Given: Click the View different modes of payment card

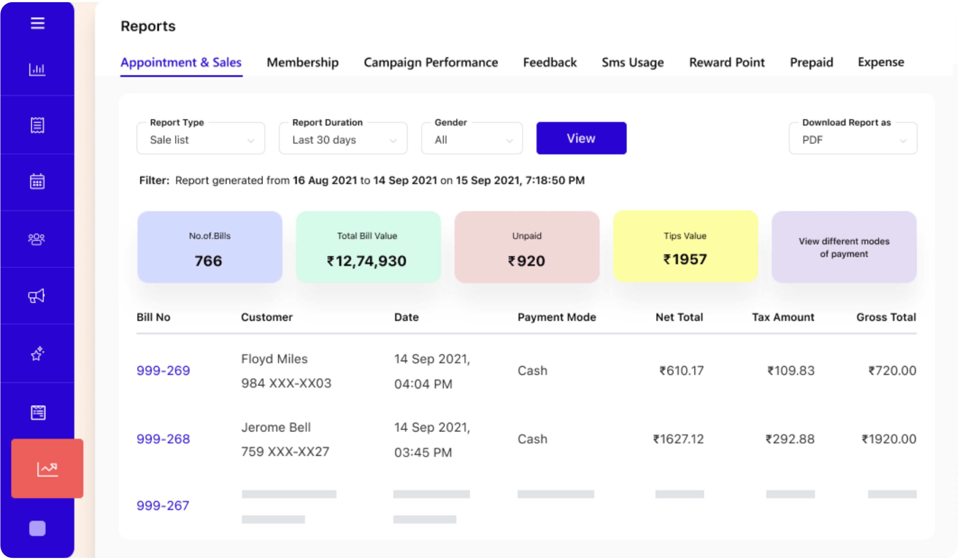Looking at the screenshot, I should (x=844, y=247).
